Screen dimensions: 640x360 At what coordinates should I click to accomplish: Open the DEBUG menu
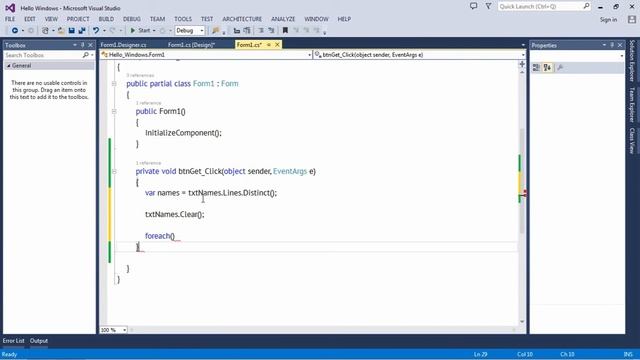point(132,19)
